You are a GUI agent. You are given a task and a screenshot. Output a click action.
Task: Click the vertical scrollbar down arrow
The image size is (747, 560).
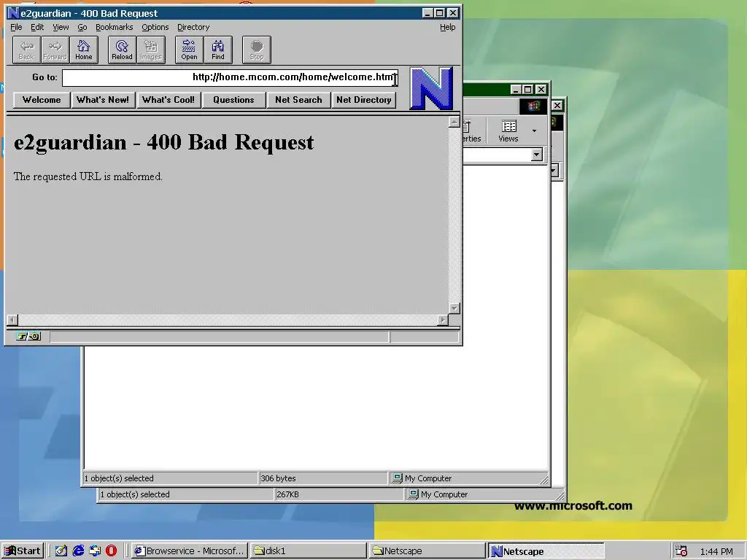point(454,308)
